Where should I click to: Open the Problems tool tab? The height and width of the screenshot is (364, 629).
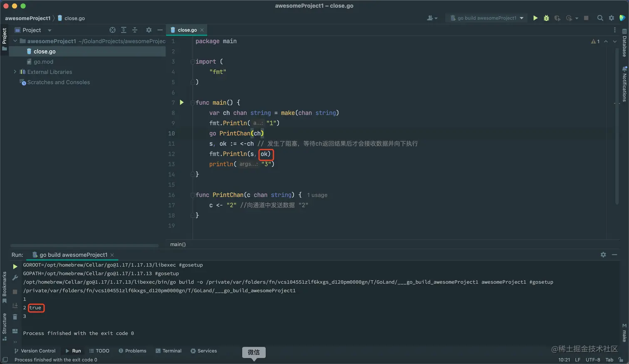click(x=133, y=351)
